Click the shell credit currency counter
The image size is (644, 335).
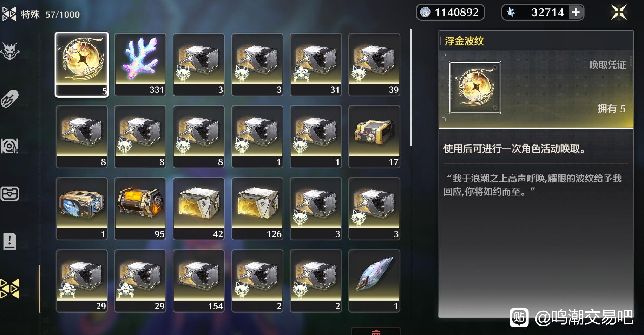tap(450, 12)
